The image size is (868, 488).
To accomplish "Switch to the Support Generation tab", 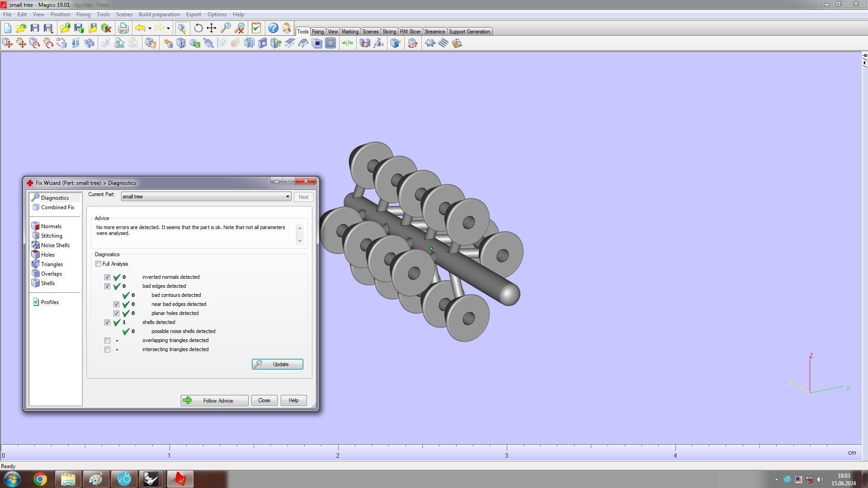I will pyautogui.click(x=469, y=32).
